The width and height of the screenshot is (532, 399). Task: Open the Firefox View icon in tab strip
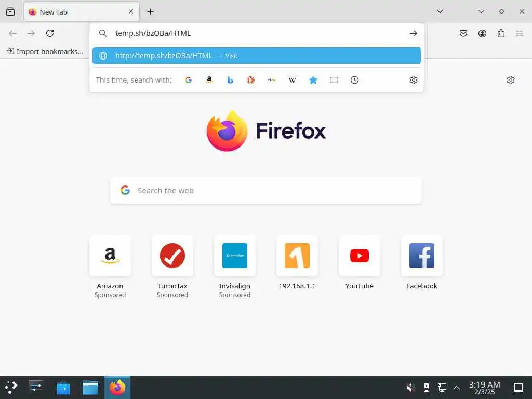[10, 12]
